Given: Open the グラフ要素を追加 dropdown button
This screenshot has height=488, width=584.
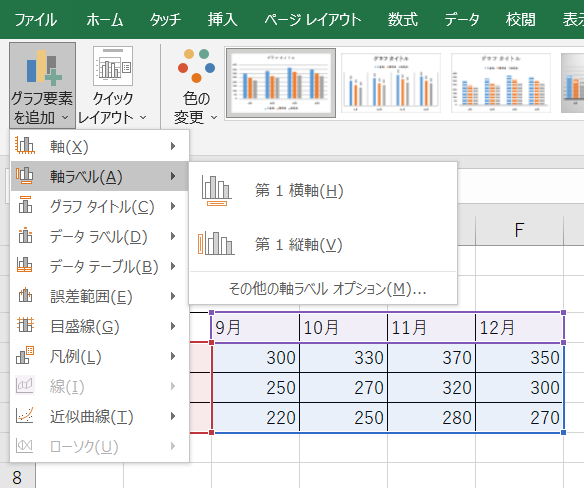Looking at the screenshot, I should (42, 85).
